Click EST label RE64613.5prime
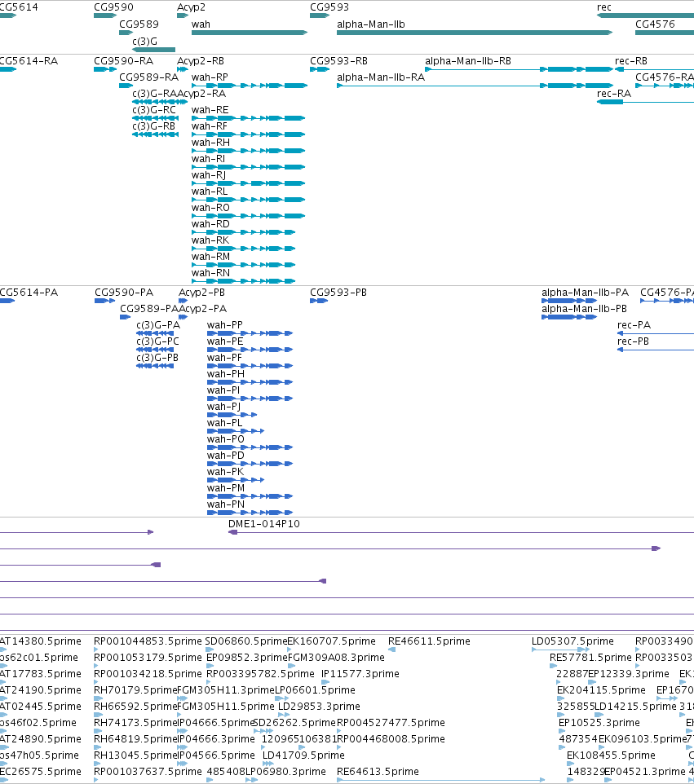The width and height of the screenshot is (694, 784). click(378, 772)
